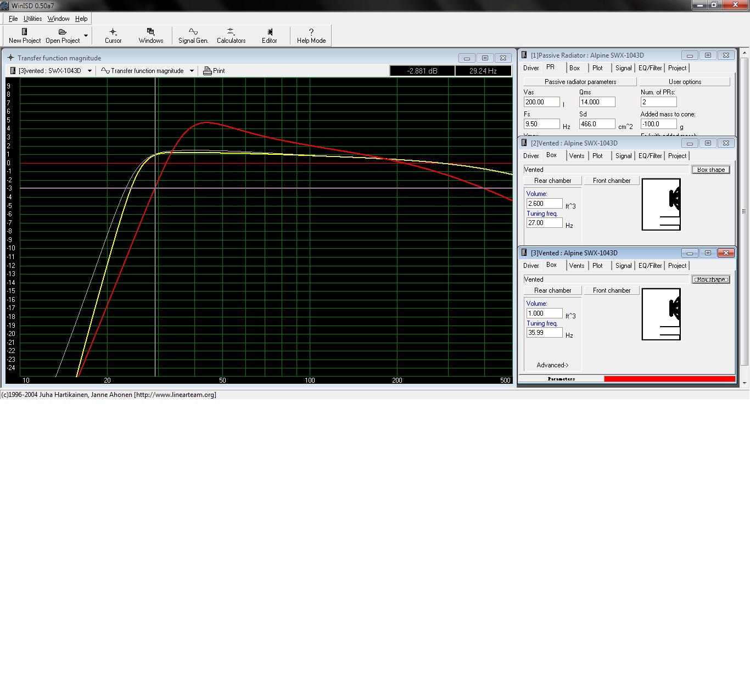Maximize the Passive Radiator window
This screenshot has width=750, height=700.
(708, 55)
